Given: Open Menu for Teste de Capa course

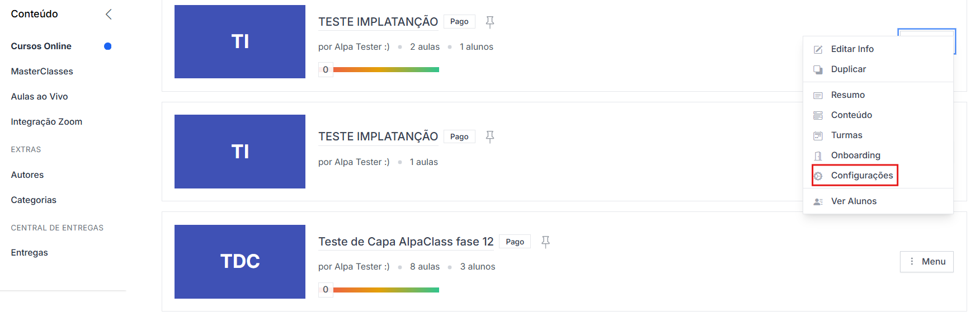Looking at the screenshot, I should (x=926, y=261).
